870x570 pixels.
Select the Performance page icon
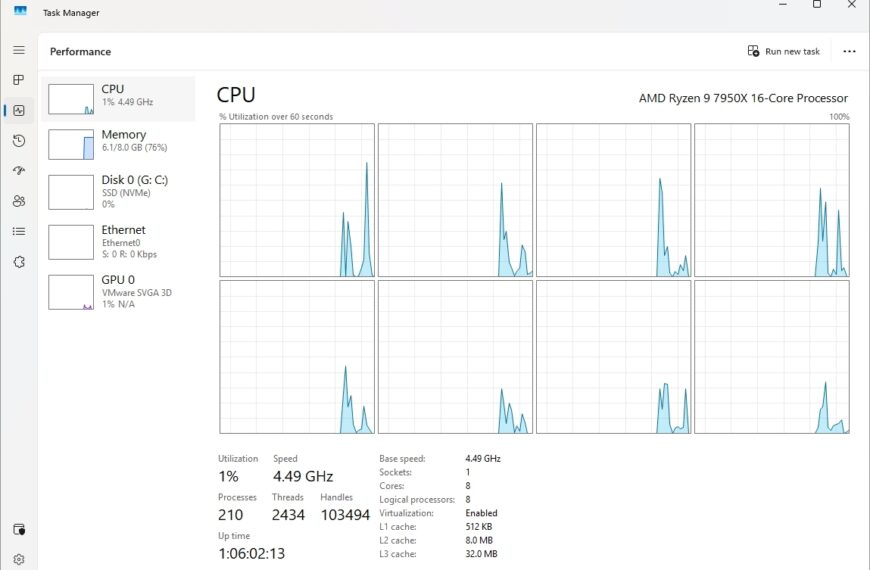[19, 110]
